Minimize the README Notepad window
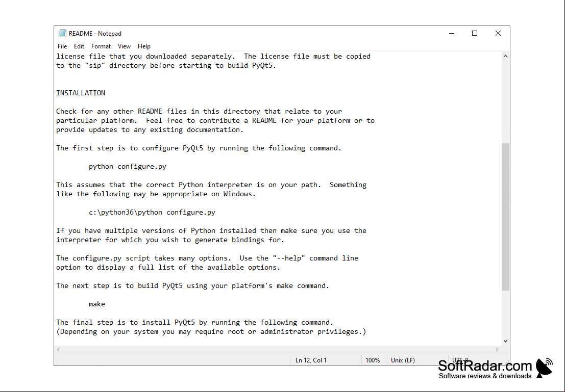565x392 pixels. (452, 34)
